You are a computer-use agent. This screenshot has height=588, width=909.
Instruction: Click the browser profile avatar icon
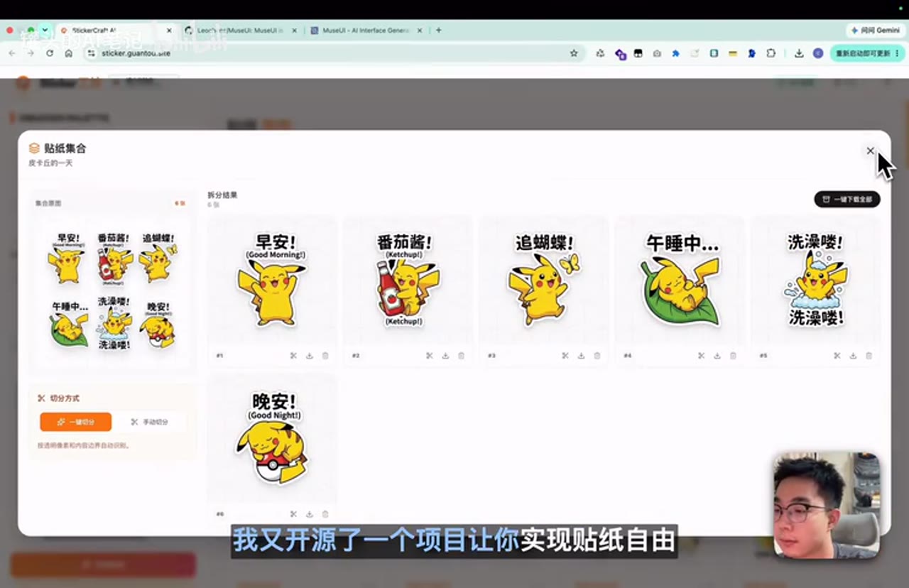click(818, 53)
